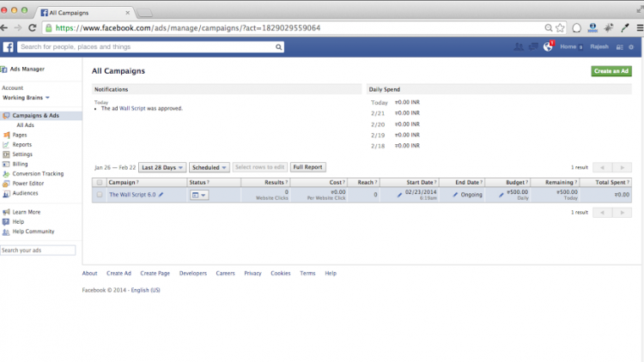Open Reports in sidebar

coord(21,144)
